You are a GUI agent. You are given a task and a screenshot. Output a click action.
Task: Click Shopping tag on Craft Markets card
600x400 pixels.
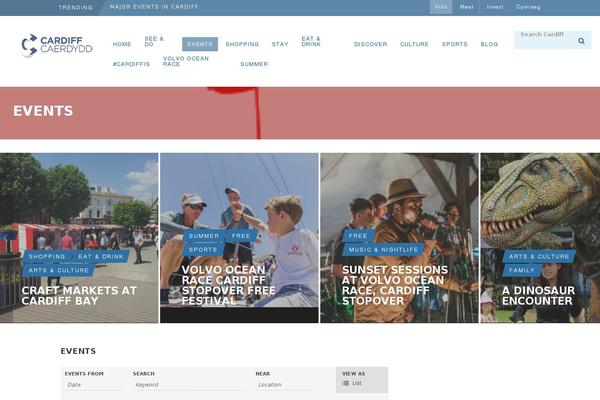pos(47,256)
